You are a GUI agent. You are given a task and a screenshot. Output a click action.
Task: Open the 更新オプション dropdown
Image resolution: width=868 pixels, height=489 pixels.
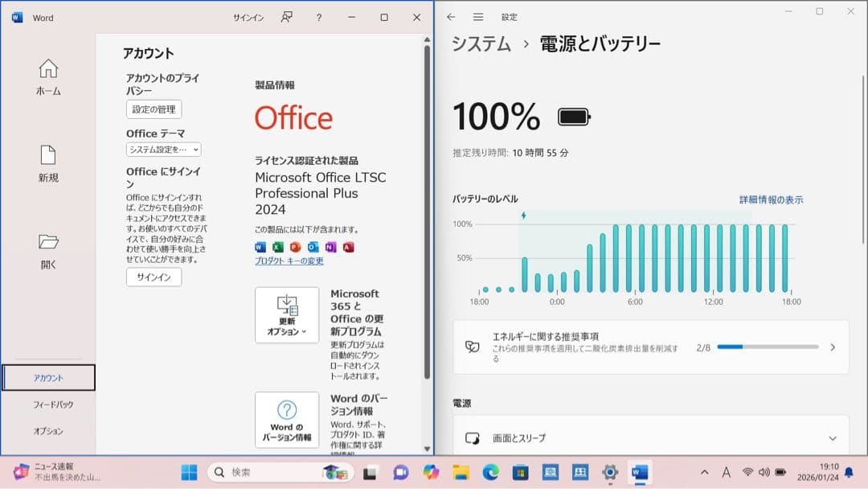point(287,314)
